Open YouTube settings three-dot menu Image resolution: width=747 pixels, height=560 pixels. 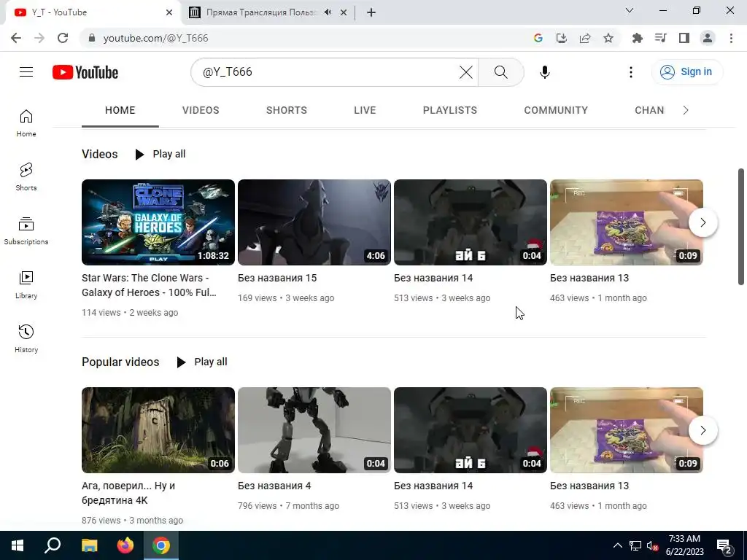[x=631, y=72]
